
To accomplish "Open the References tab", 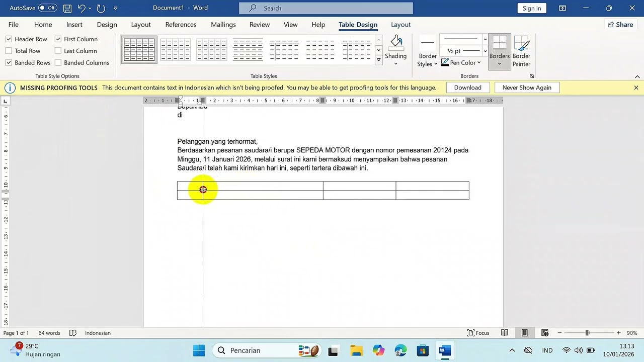I will point(181,25).
